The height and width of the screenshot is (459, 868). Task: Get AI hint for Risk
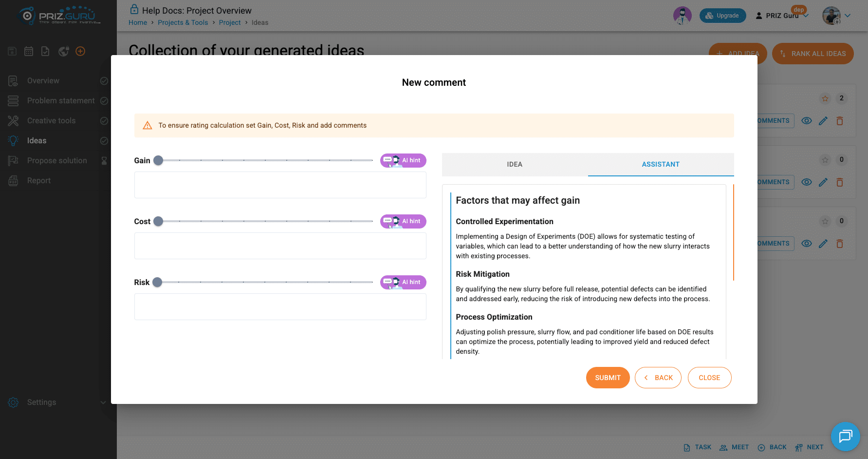tap(403, 282)
